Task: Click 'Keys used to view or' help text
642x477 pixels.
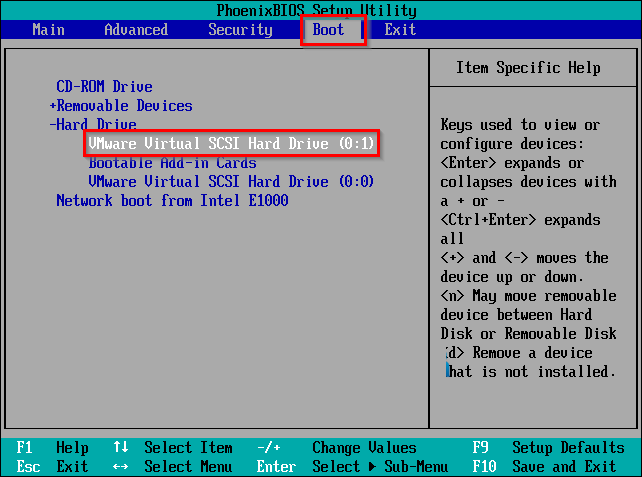Action: click(x=520, y=124)
